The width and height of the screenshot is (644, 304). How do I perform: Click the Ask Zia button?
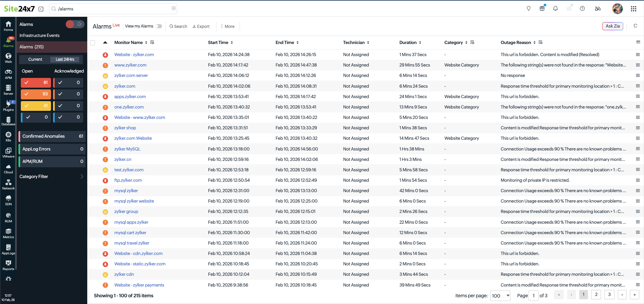(612, 26)
